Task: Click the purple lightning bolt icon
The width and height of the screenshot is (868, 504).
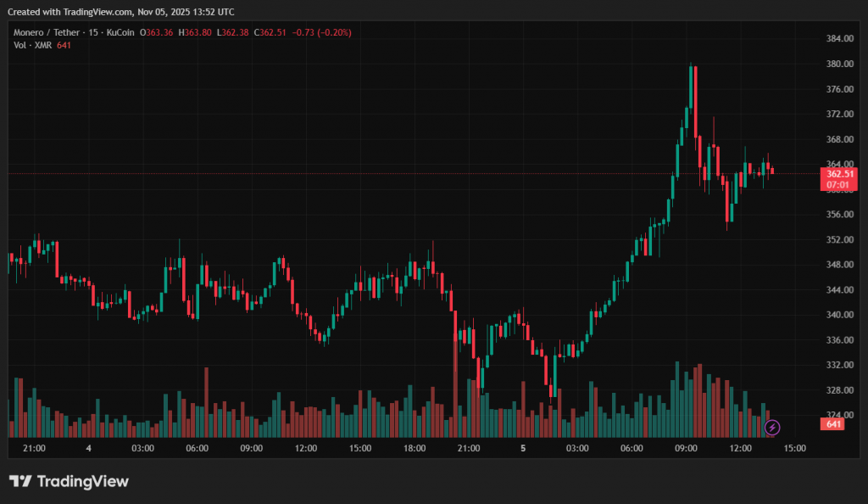Action: [771, 428]
